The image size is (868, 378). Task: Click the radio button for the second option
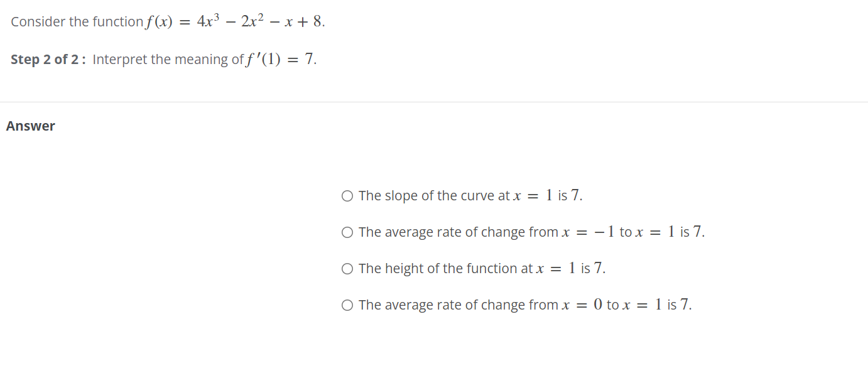(x=347, y=232)
